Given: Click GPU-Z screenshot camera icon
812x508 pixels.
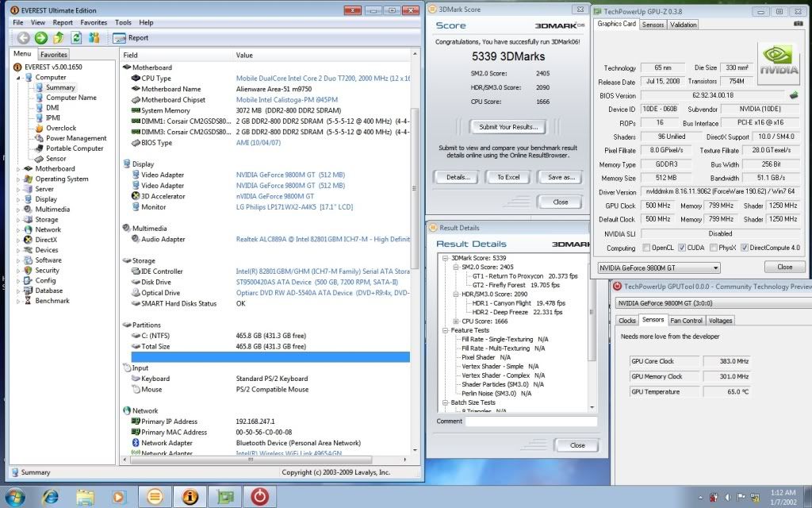Looking at the screenshot, I should pos(798,24).
